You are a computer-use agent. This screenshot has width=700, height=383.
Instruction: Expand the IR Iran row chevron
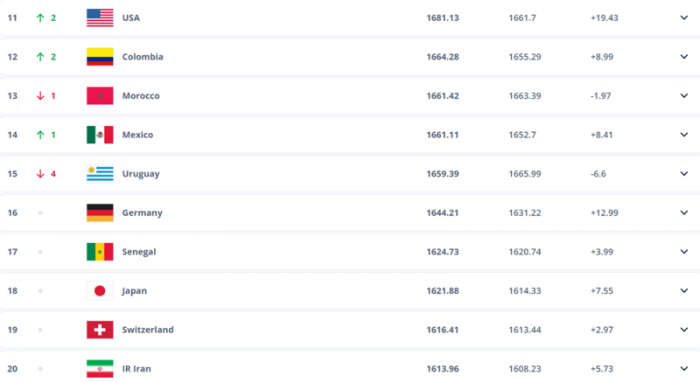pyautogui.click(x=684, y=369)
